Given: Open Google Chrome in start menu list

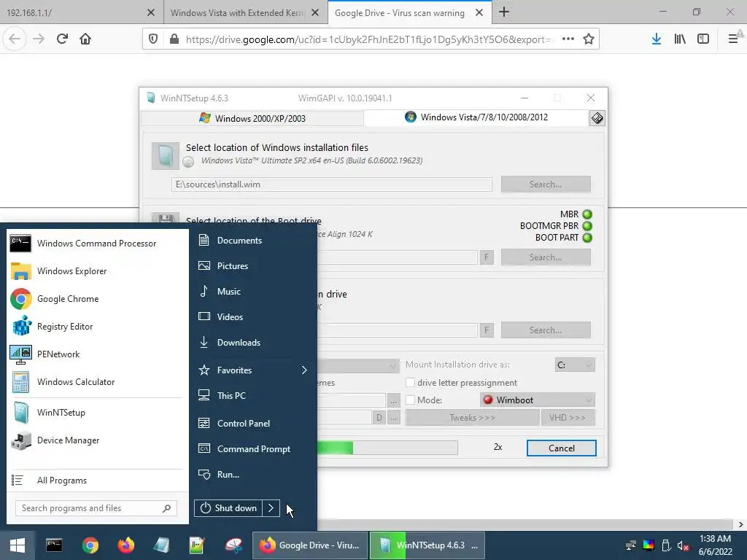Looking at the screenshot, I should pyautogui.click(x=96, y=298).
